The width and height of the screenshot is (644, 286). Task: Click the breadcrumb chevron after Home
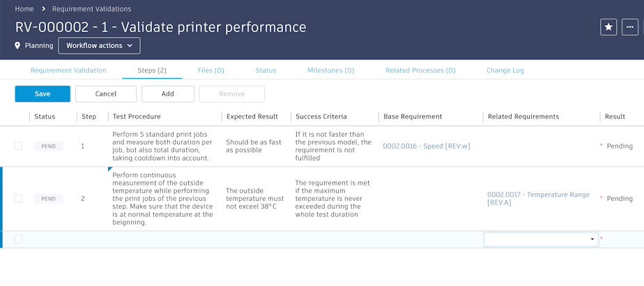[x=43, y=9]
